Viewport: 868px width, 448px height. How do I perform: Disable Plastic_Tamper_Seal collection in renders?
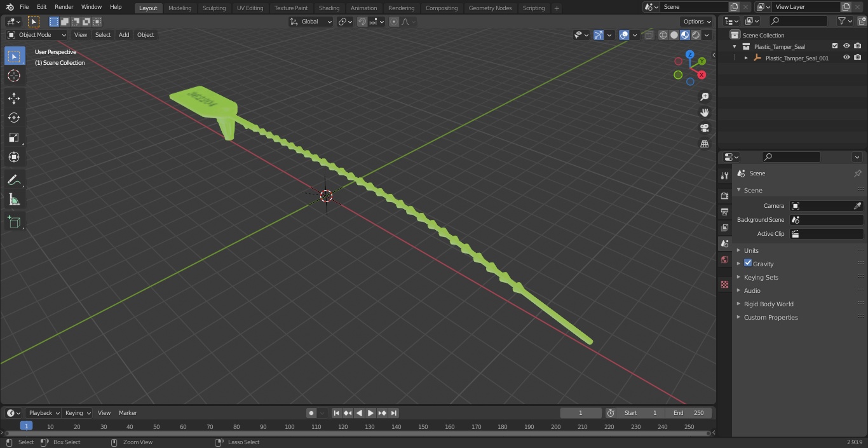pos(858,46)
